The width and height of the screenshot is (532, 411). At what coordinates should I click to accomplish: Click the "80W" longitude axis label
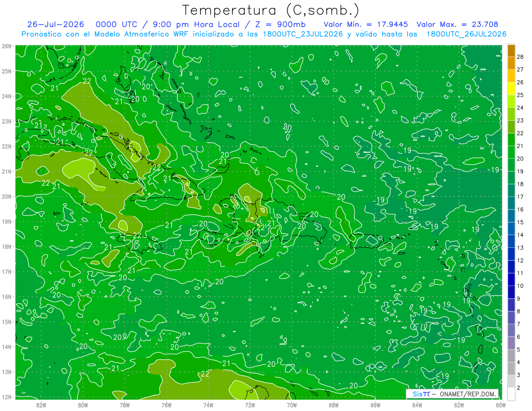point(82,405)
